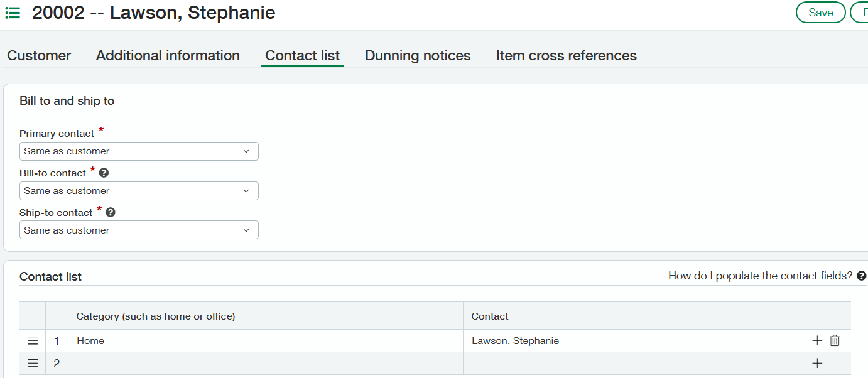Image resolution: width=868 pixels, height=378 pixels.
Task: Select the Lawson, Stephanie contact cell
Action: [632, 341]
